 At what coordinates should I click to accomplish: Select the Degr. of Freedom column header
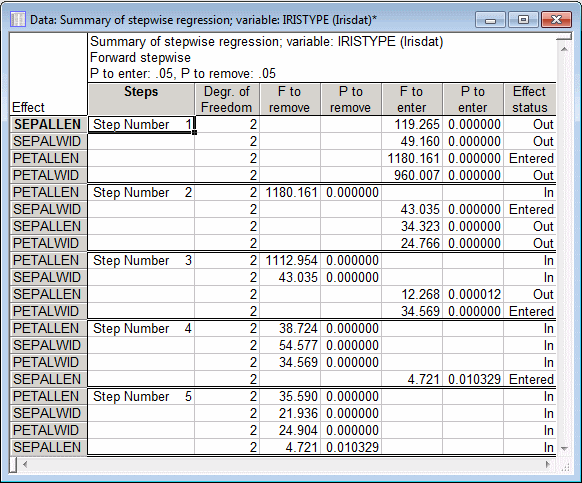pyautogui.click(x=227, y=99)
